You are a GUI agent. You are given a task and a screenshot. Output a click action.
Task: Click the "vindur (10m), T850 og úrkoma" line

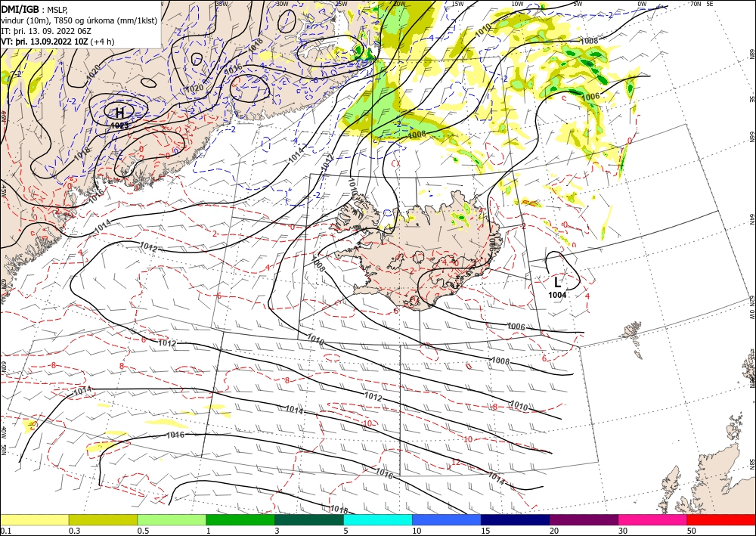(x=79, y=20)
